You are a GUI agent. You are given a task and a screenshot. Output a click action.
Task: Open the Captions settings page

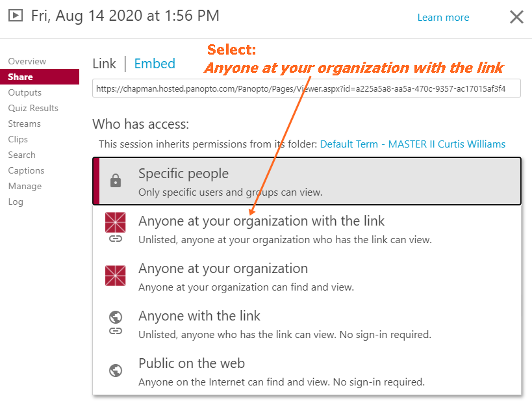(27, 170)
